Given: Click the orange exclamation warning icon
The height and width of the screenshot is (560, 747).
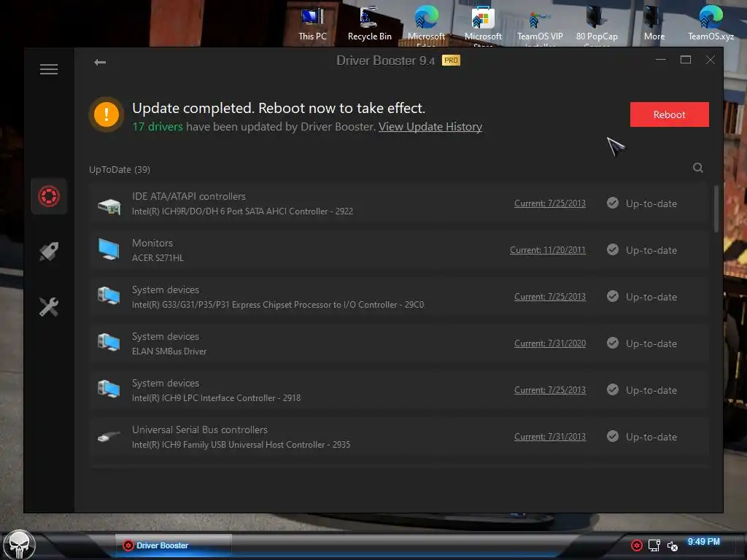Looking at the screenshot, I should 107,114.
